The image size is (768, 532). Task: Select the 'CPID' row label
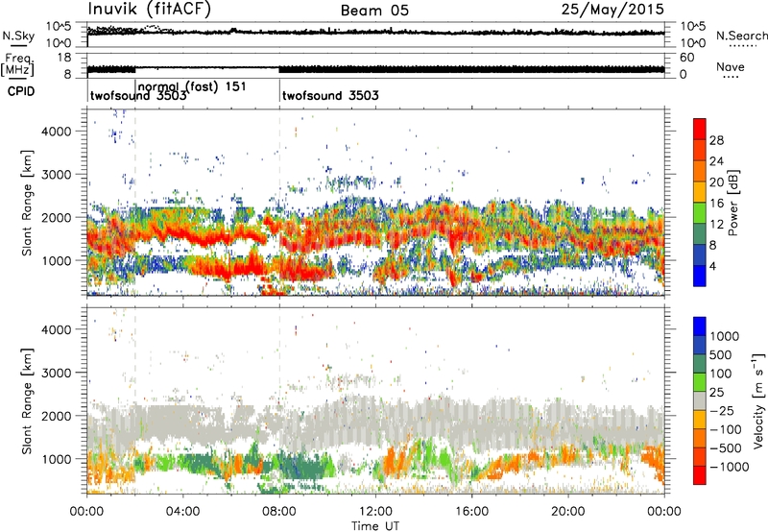[21, 91]
